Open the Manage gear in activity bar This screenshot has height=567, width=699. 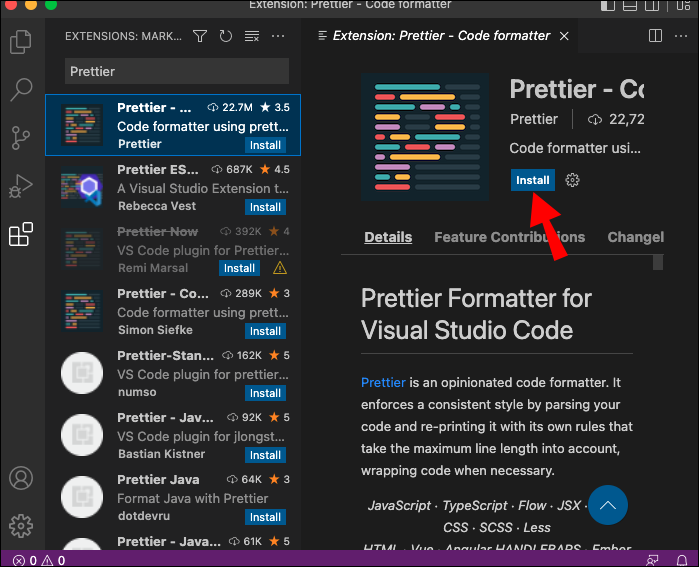coord(21,526)
